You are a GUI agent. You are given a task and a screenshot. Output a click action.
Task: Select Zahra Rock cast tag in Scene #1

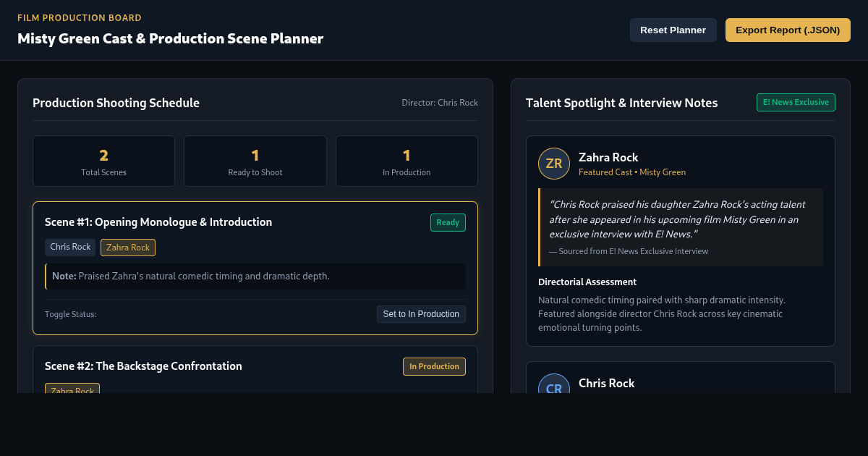pyautogui.click(x=128, y=248)
